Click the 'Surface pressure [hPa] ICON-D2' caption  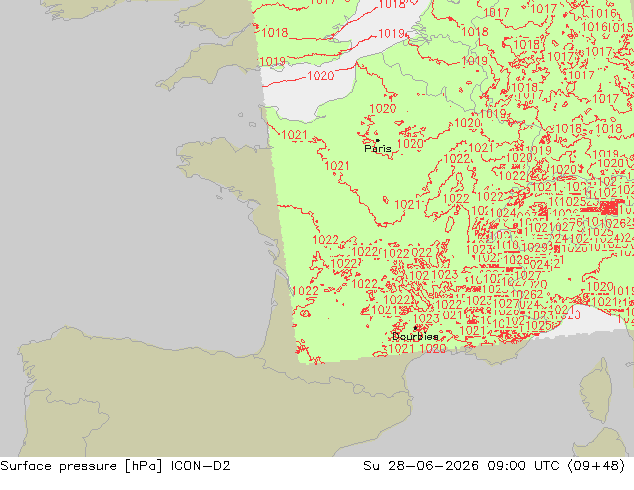coord(115,466)
